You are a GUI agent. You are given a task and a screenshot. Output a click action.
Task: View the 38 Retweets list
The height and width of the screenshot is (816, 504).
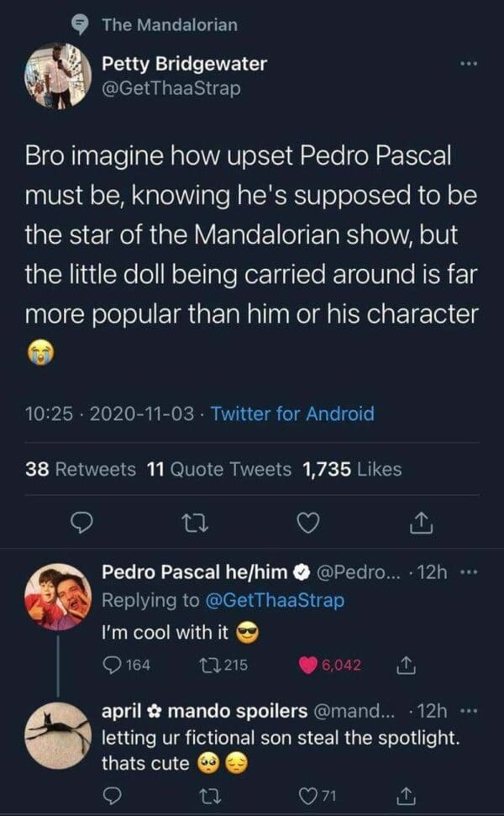pyautogui.click(x=80, y=470)
